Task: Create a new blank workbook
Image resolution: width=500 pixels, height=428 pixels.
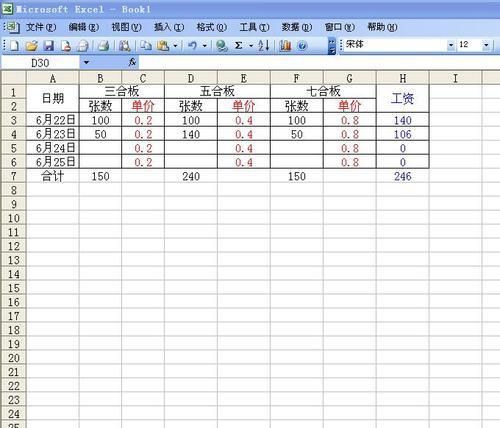Action: coord(14,45)
